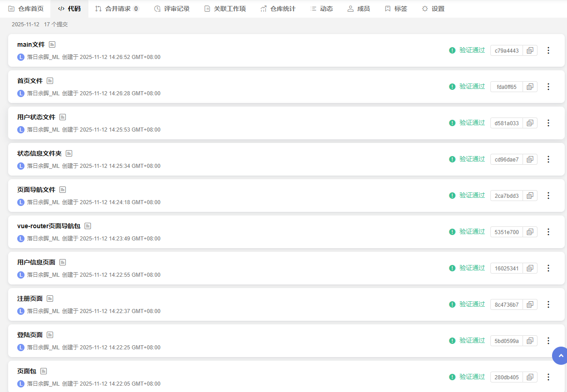Show commit details icon beside 页面包
The height and width of the screenshot is (392, 567).
point(44,371)
